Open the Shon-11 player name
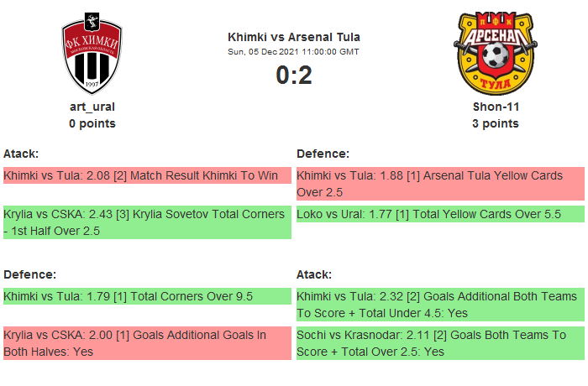This screenshot has width=588, height=386. tap(495, 107)
